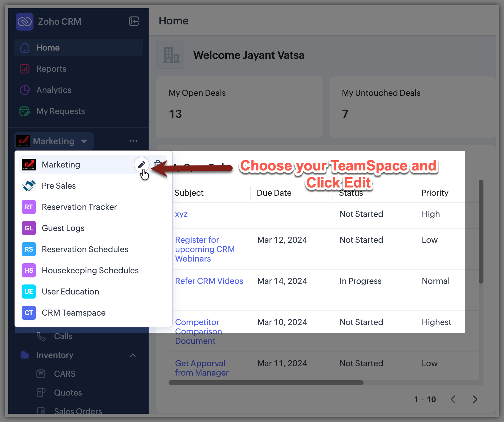This screenshot has height=422, width=504.
Task: Click the CT avatar badge
Action: (29, 313)
